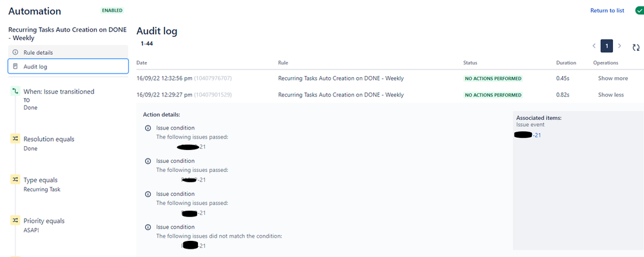This screenshot has width=644, height=257.
Task: Click the 0.45s duration value
Action: [x=563, y=79]
